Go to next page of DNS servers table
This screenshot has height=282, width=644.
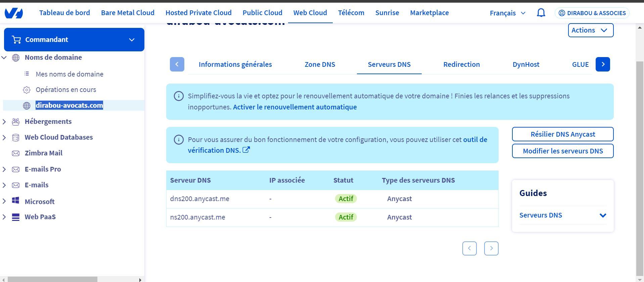[x=491, y=248]
